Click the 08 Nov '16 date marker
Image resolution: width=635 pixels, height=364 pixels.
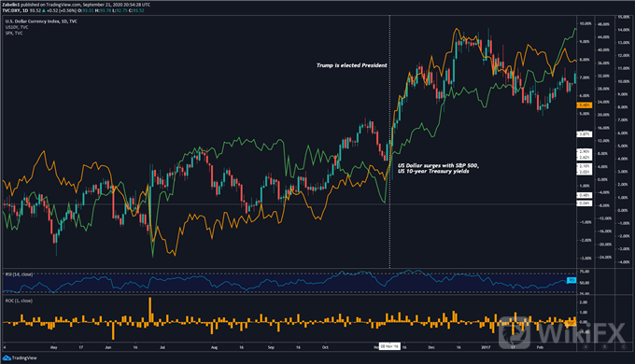click(389, 346)
